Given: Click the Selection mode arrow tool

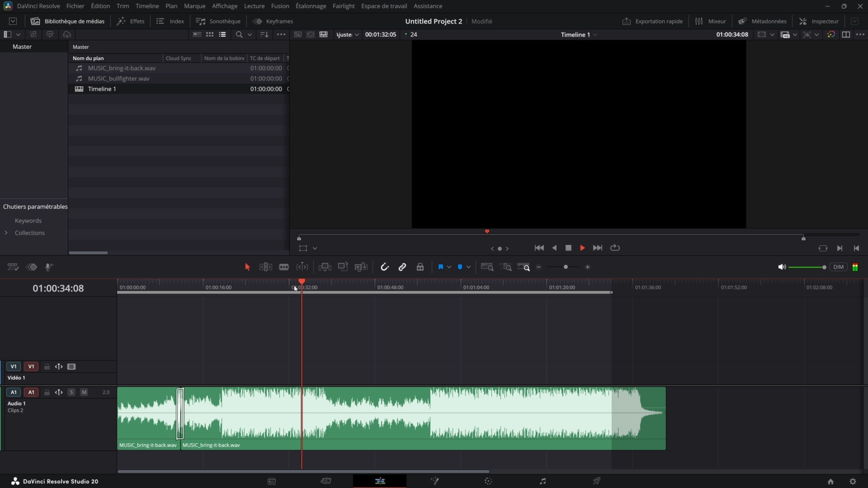Looking at the screenshot, I should click(247, 267).
